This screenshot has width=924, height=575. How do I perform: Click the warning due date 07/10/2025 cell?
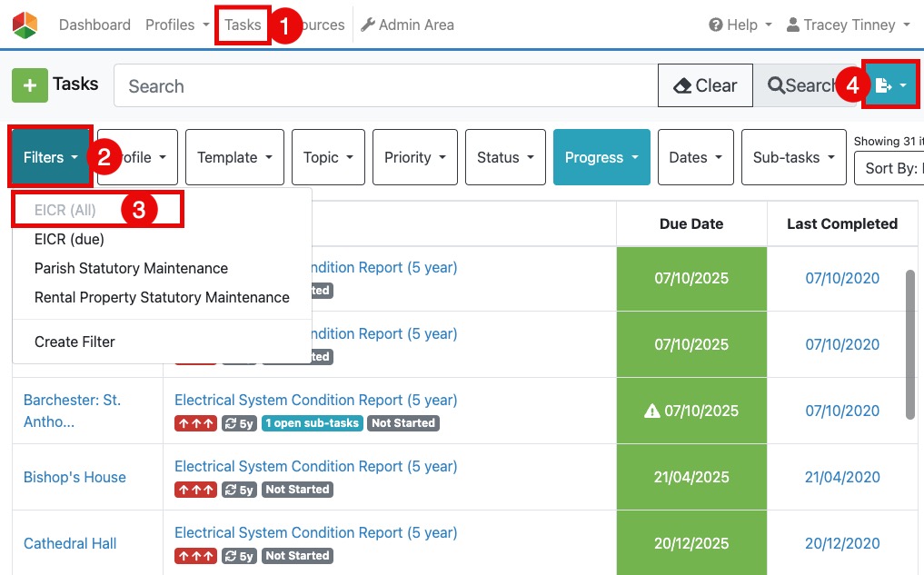click(x=691, y=411)
